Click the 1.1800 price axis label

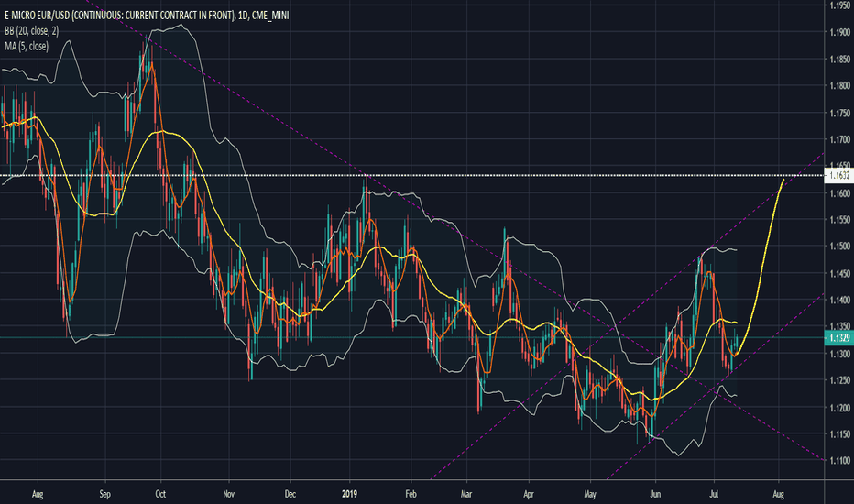840,85
